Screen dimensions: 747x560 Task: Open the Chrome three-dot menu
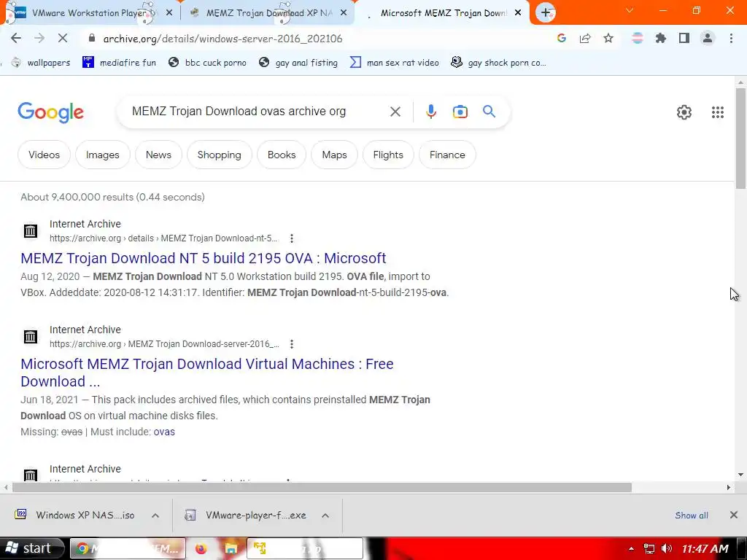click(731, 38)
